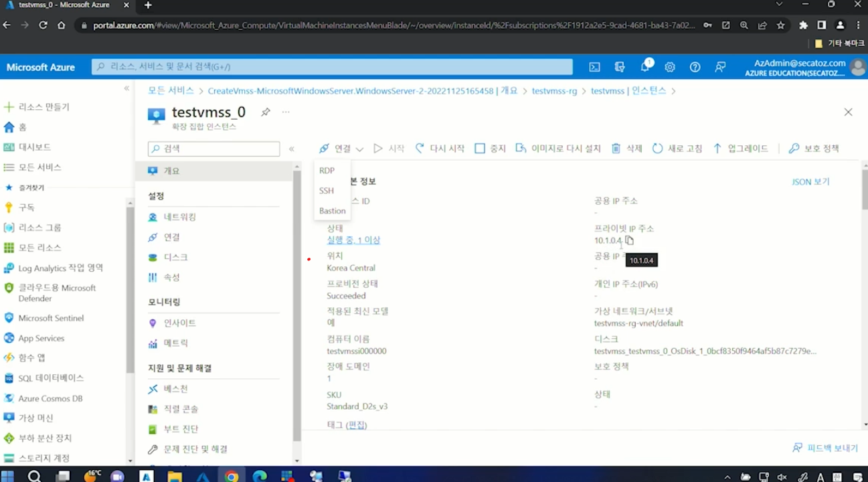
Task: Open header feedback icon
Action: (x=720, y=67)
